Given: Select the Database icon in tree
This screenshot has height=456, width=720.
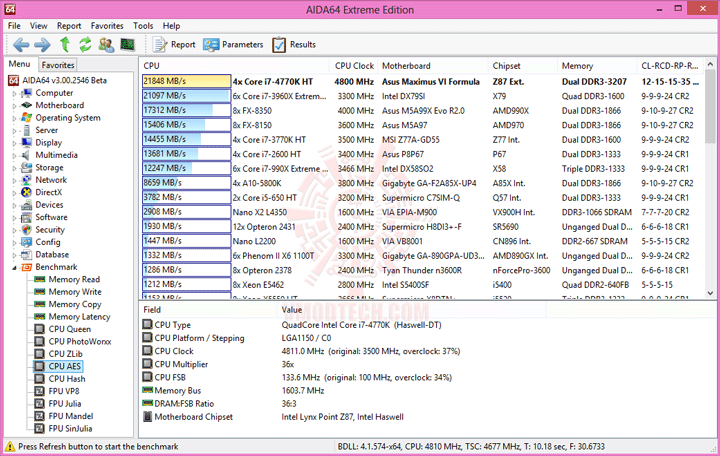Looking at the screenshot, I should click(27, 254).
